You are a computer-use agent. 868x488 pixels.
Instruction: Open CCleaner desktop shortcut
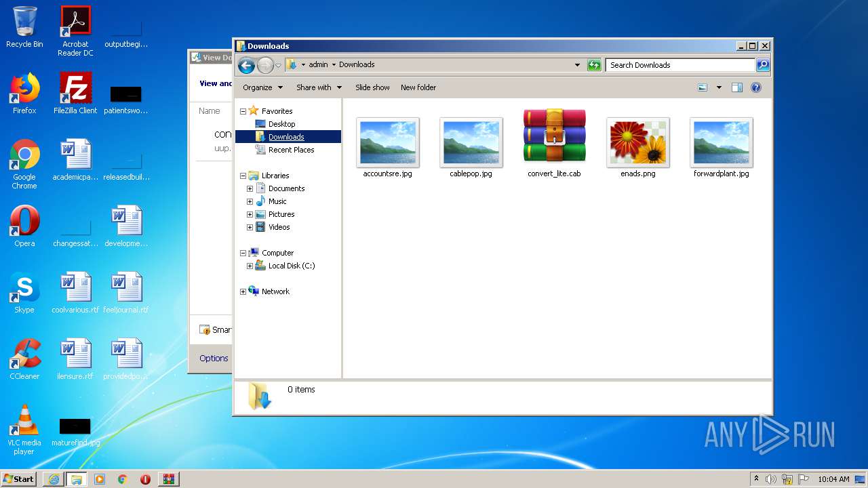24,359
